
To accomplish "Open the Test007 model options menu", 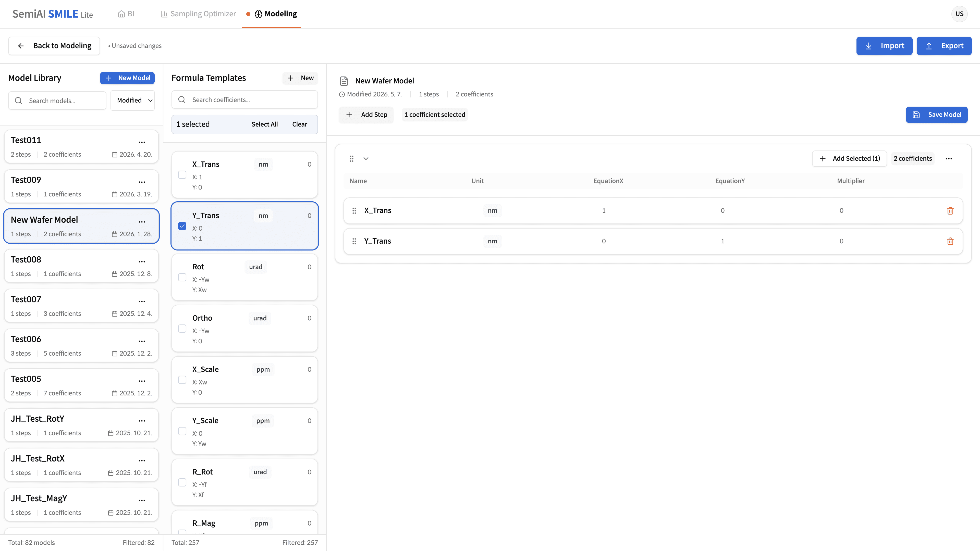I will [x=142, y=302].
